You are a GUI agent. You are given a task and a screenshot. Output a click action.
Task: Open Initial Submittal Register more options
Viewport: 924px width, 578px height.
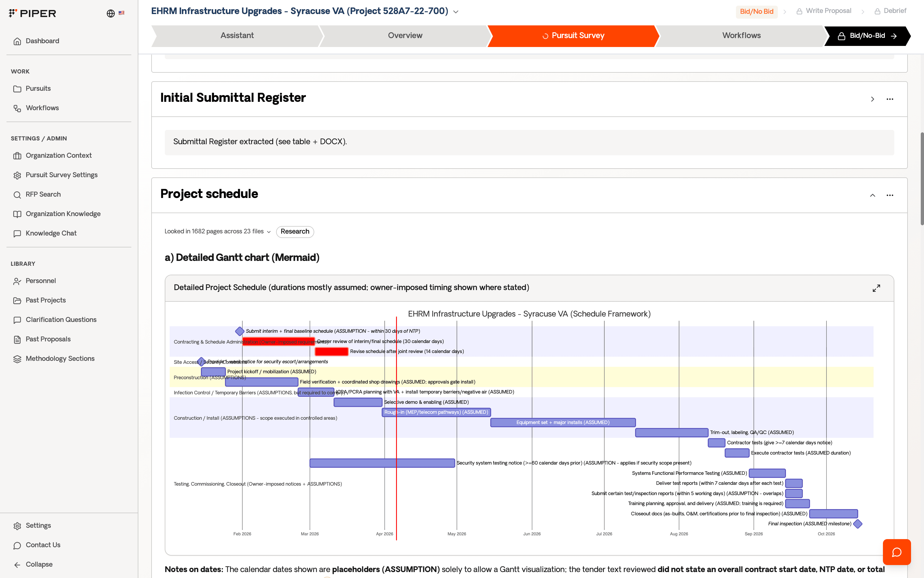pyautogui.click(x=890, y=99)
